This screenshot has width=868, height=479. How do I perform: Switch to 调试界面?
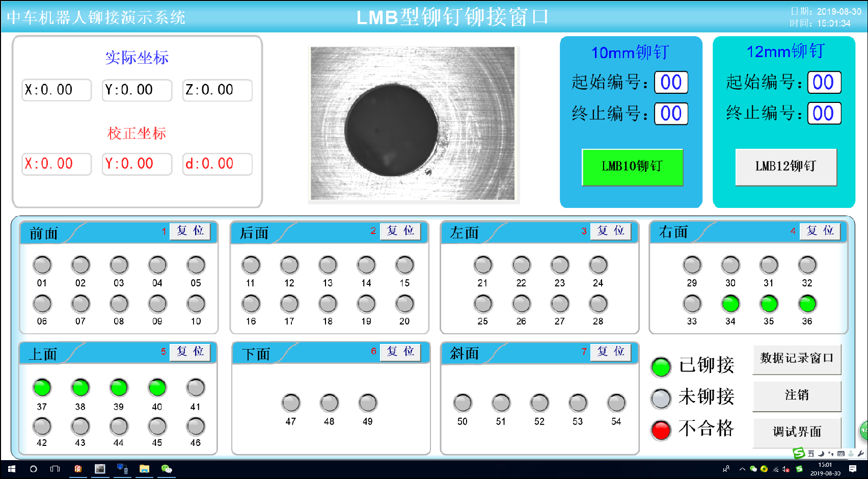797,432
